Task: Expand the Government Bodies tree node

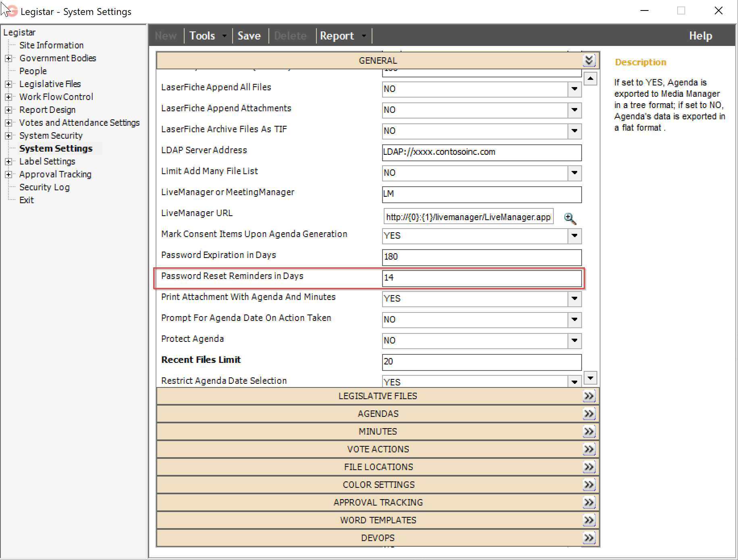Action: pyautogui.click(x=8, y=58)
